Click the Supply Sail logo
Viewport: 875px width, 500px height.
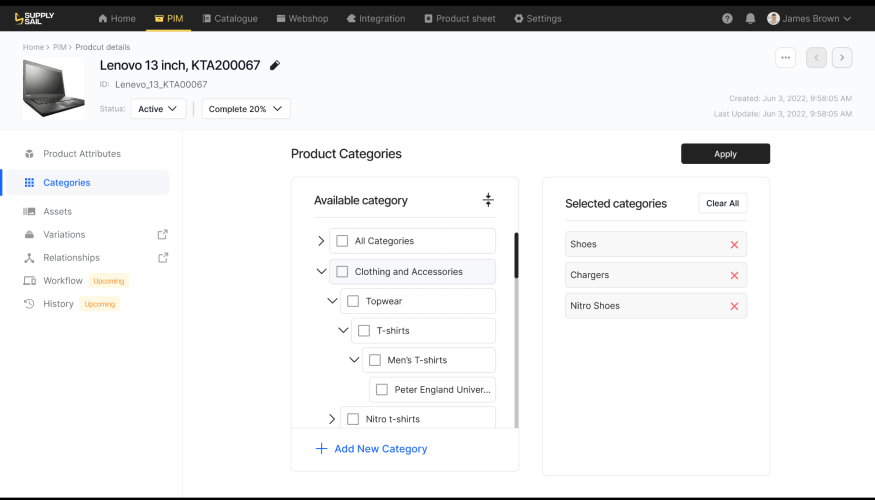tap(34, 18)
